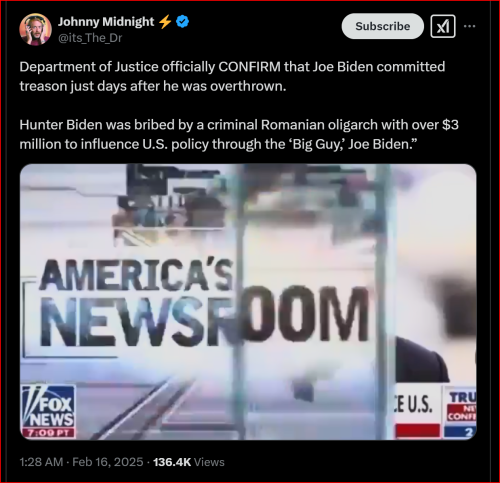
Task: Click the Trump news conference corner graphic
Action: click(460, 412)
